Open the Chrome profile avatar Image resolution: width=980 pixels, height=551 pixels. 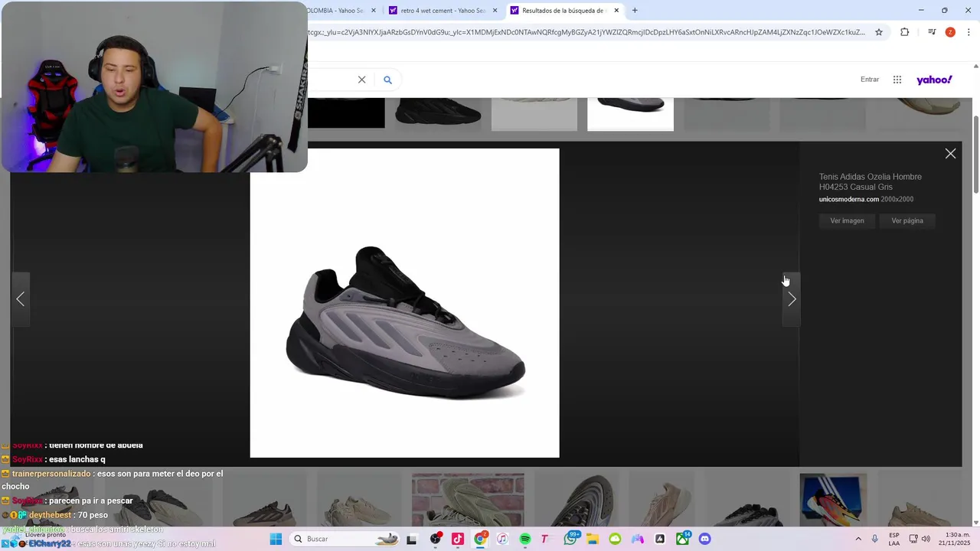(950, 32)
